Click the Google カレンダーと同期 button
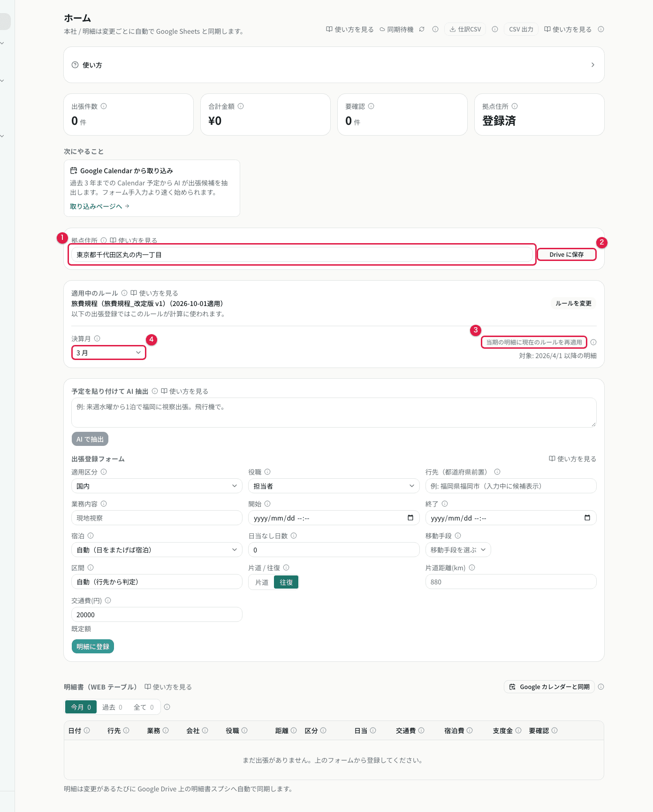Image resolution: width=653 pixels, height=812 pixels. [x=549, y=687]
